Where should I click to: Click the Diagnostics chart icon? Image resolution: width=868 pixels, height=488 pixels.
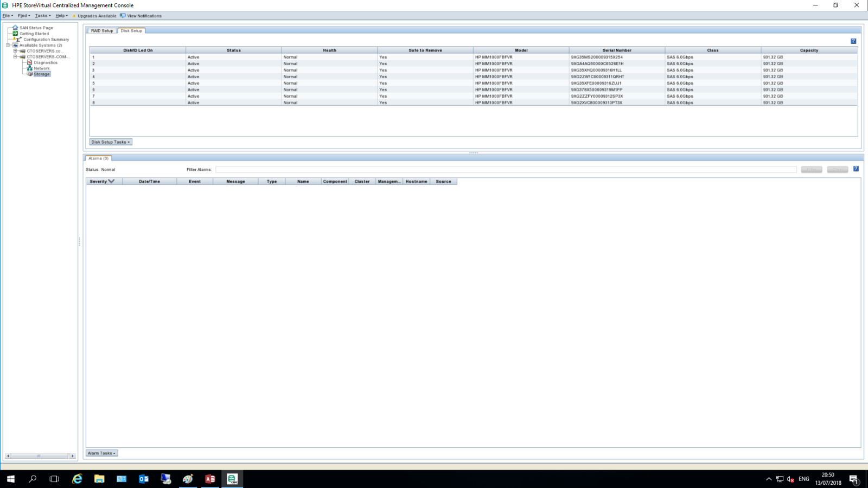30,62
